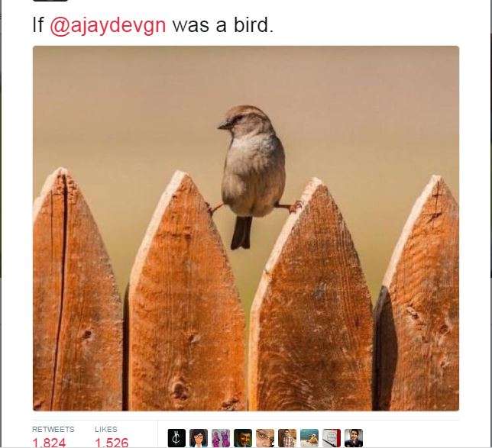The image size is (492, 448).
Task: Open the beach scene avatar
Action: 309,438
